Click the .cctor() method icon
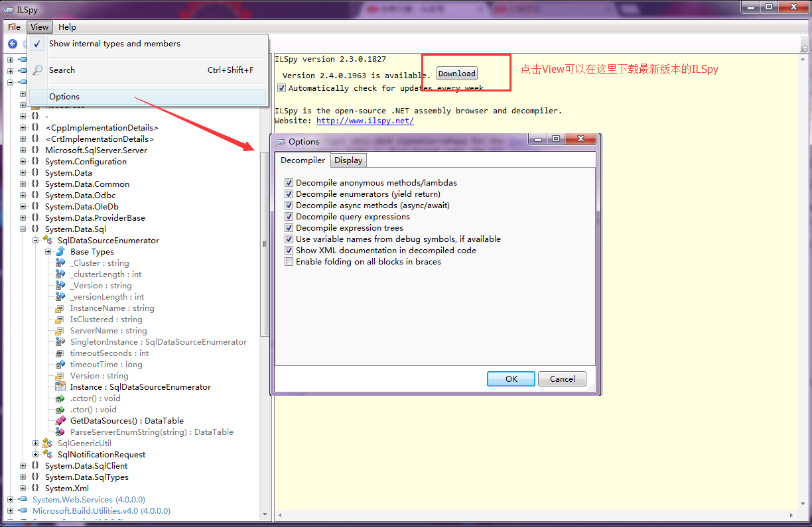 point(60,398)
